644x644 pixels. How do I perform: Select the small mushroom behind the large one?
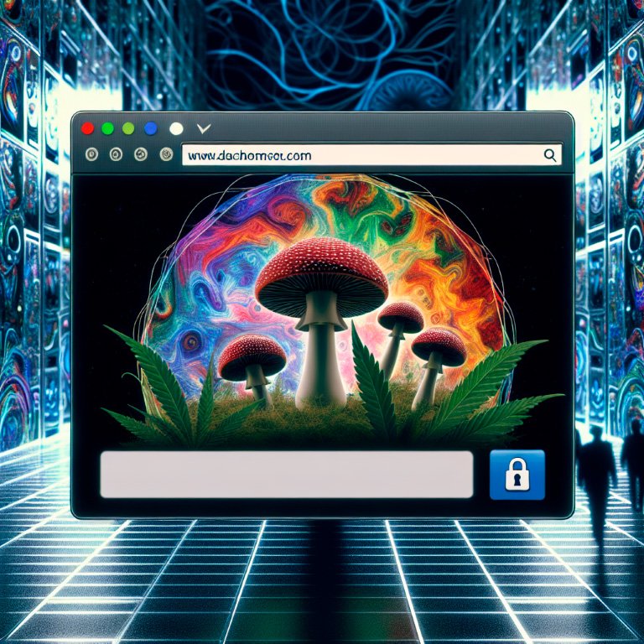tap(400, 318)
